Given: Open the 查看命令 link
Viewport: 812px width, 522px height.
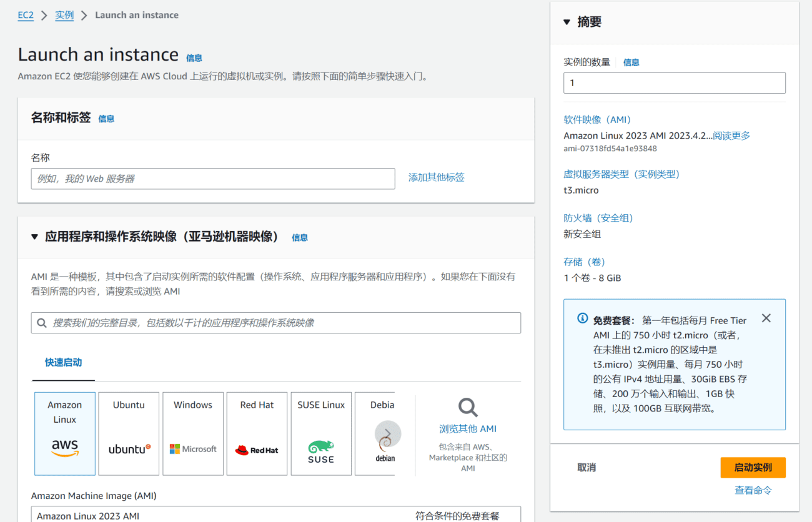Looking at the screenshot, I should (x=753, y=490).
